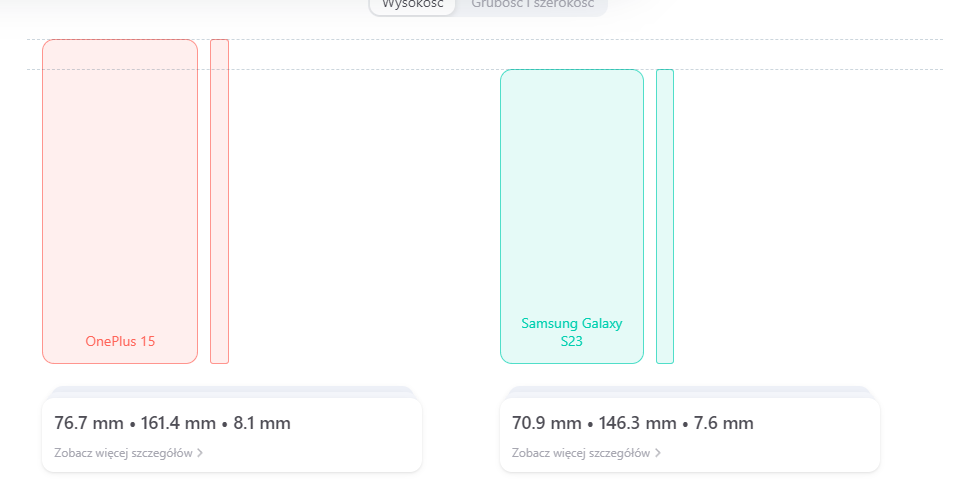Click the OnePlus 15 name label
This screenshot has width=976, height=479.
(x=120, y=341)
